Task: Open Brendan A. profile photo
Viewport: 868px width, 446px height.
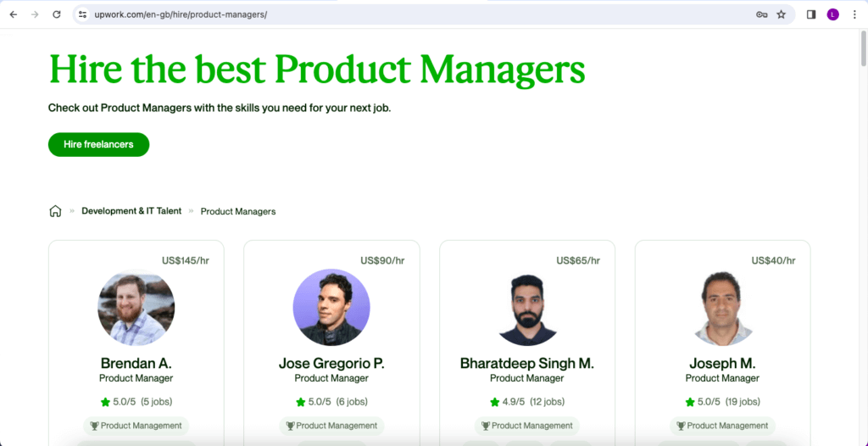Action: [x=136, y=307]
